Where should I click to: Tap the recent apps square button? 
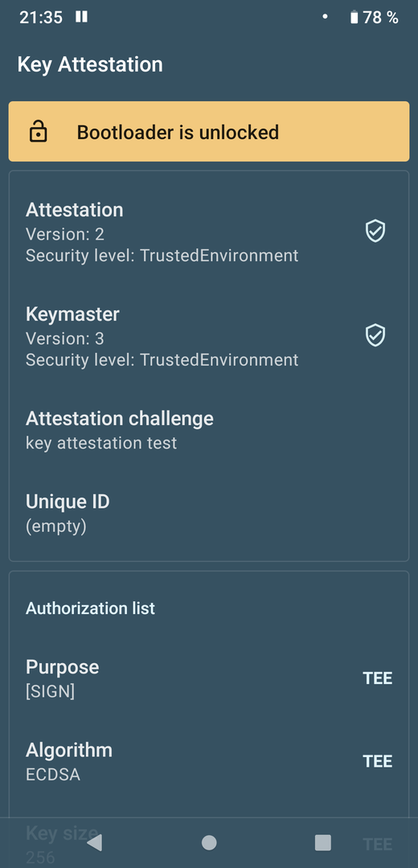(x=323, y=842)
